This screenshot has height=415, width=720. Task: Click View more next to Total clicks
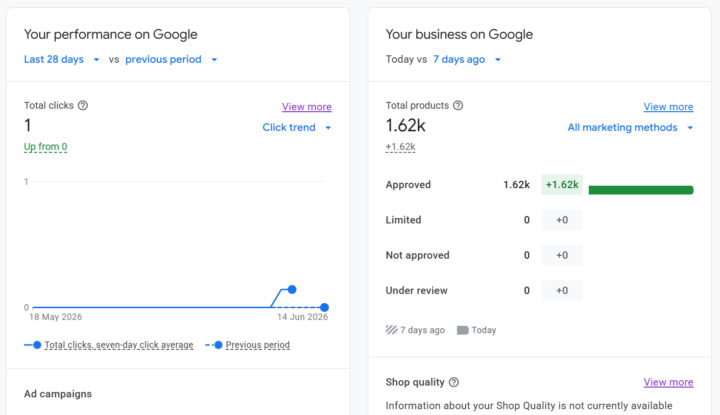[x=307, y=107]
